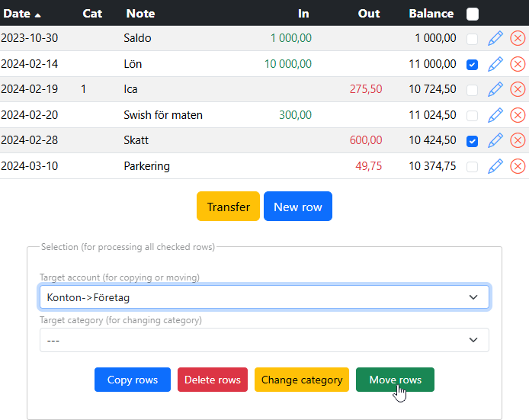Uncheck the Lön row checkbox
529x420 pixels.
[x=473, y=65]
